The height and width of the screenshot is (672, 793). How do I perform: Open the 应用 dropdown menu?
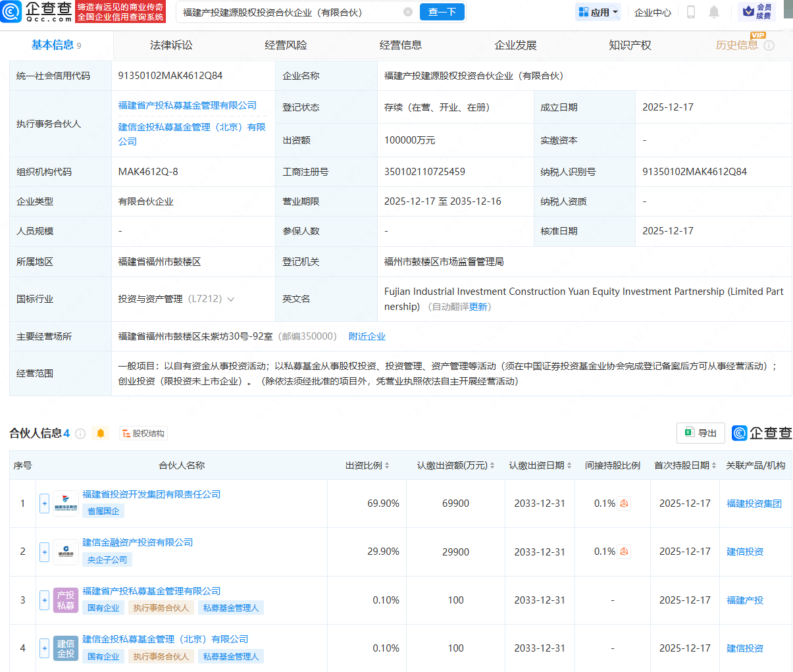click(x=598, y=12)
